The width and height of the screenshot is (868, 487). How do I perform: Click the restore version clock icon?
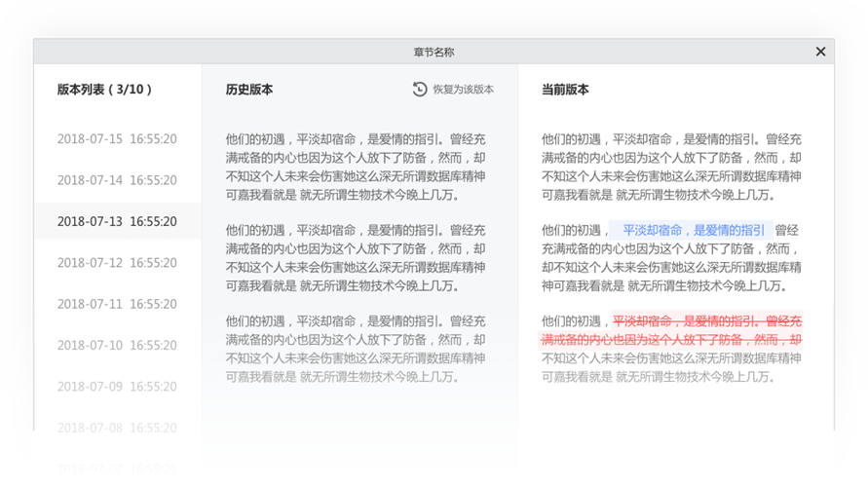coord(420,89)
